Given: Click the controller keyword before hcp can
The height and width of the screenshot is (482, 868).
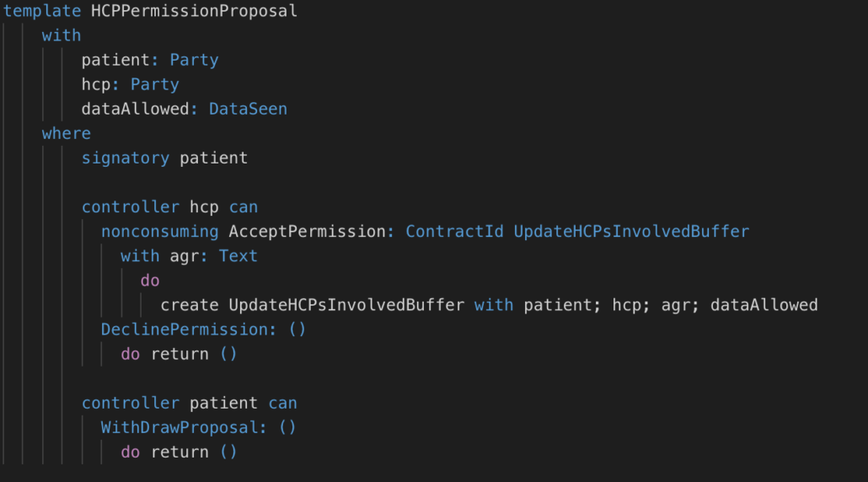Looking at the screenshot, I should (x=131, y=207).
